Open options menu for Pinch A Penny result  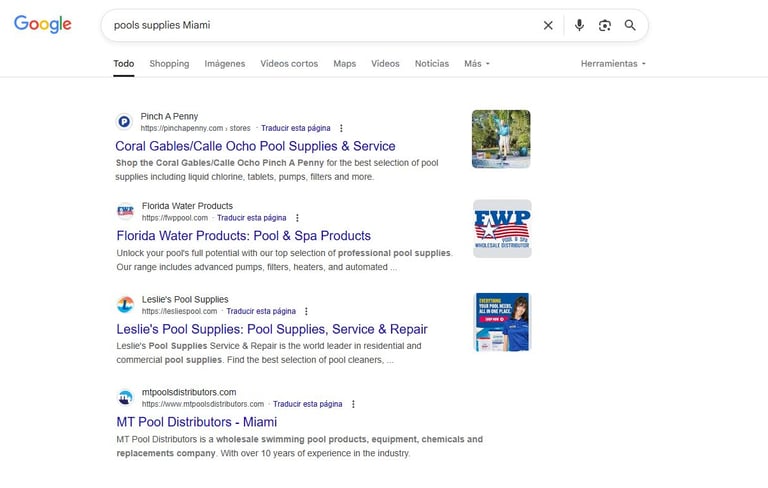(341, 128)
